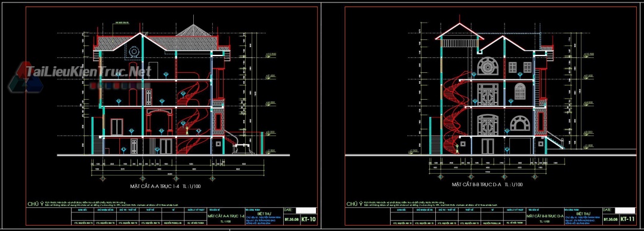Click the white DATE field on sheet KT-10
Screen dimensions: 644x231
tap(306, 211)
